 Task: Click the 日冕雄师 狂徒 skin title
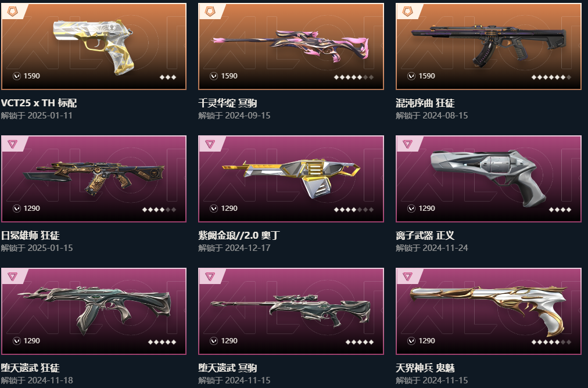tap(30, 235)
